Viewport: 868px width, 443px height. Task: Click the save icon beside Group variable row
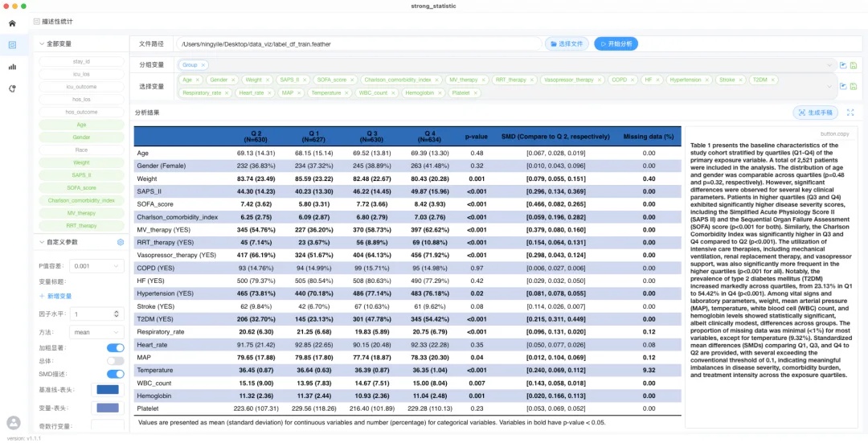click(x=853, y=65)
